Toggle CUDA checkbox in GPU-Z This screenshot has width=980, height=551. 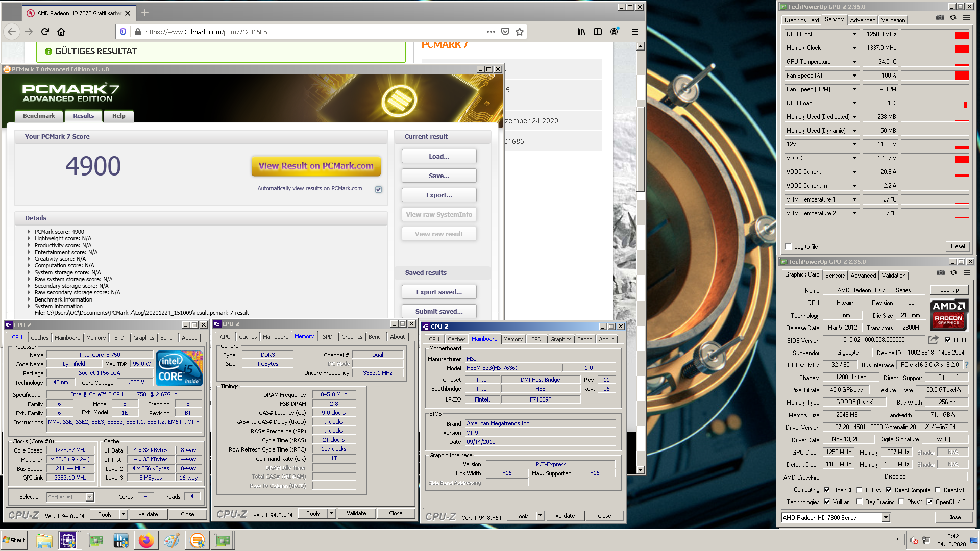click(860, 490)
